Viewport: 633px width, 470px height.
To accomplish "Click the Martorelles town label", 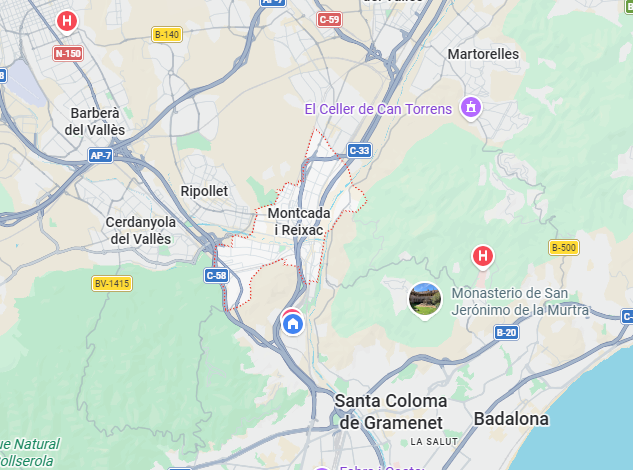I will pos(483,54).
